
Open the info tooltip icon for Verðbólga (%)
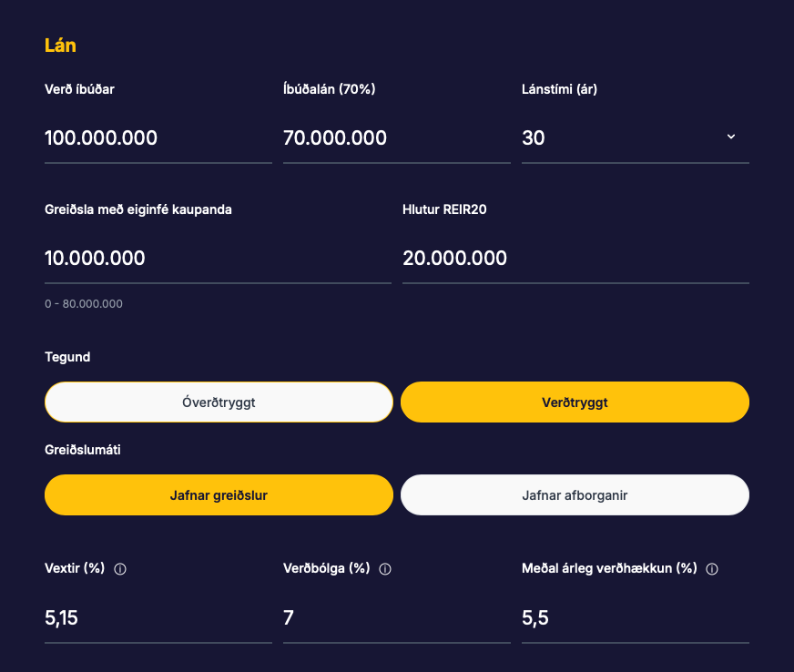[384, 569]
